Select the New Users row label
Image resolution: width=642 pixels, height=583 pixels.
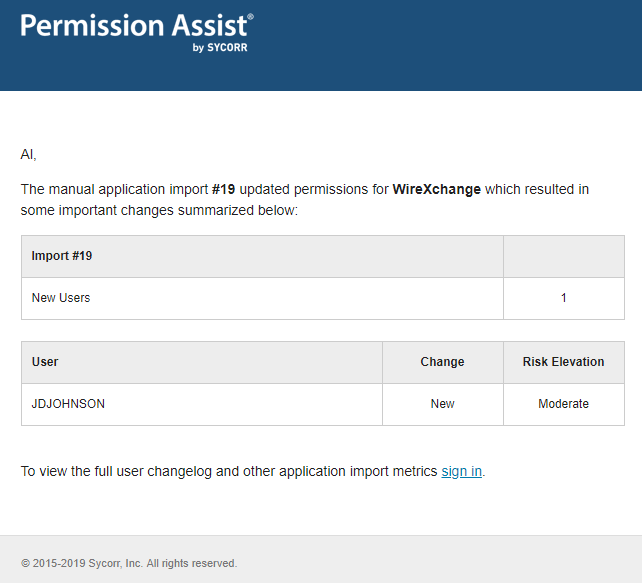pos(262,298)
